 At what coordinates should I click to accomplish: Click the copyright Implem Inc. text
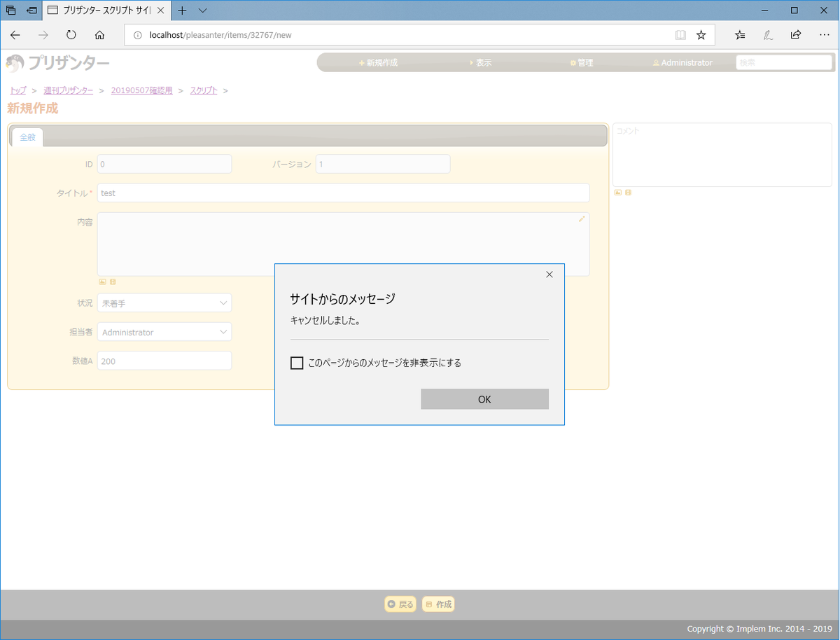(x=759, y=629)
